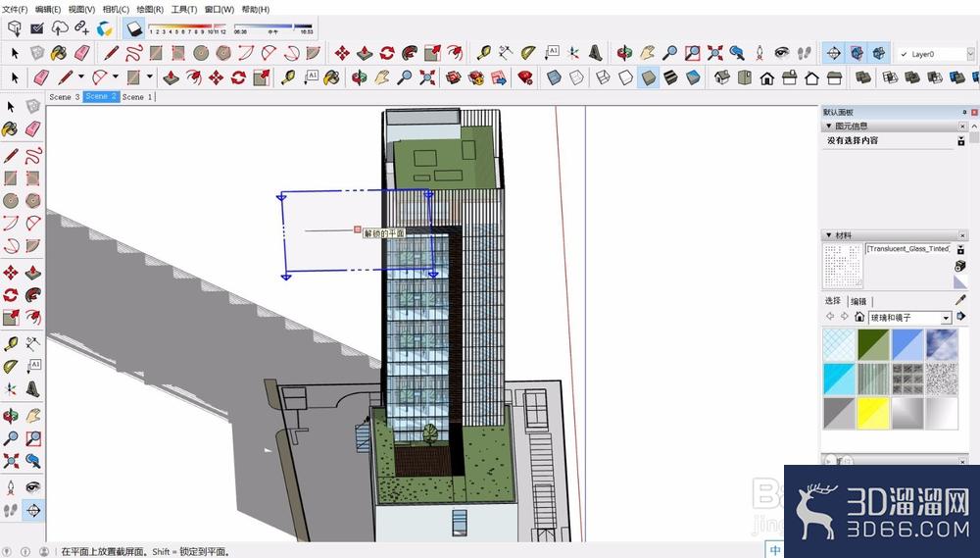
Task: Select the Subtract solid tool
Action: [935, 77]
